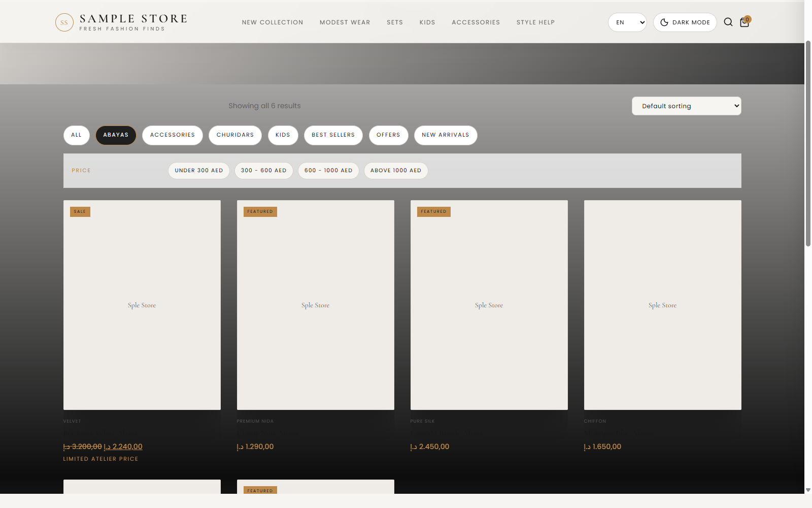812x508 pixels.
Task: Click Limited Atelier Price label
Action: point(100,459)
